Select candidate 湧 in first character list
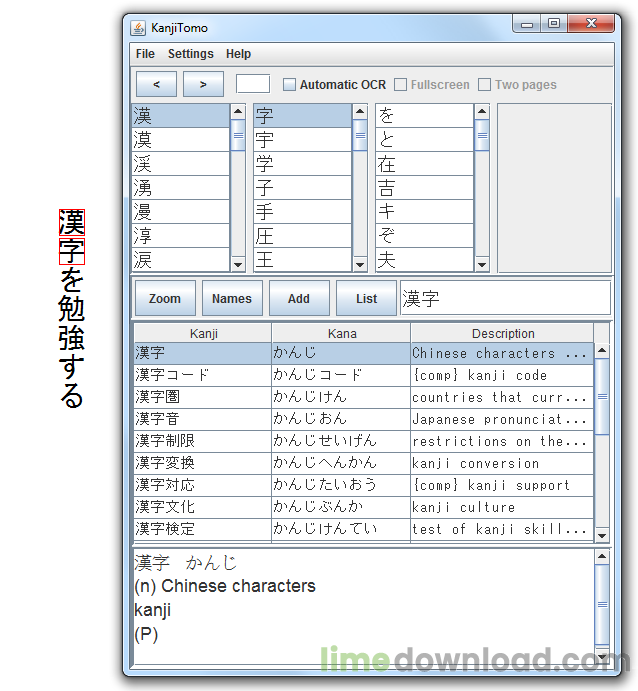Image resolution: width=638 pixels, height=691 pixels. coord(181,188)
